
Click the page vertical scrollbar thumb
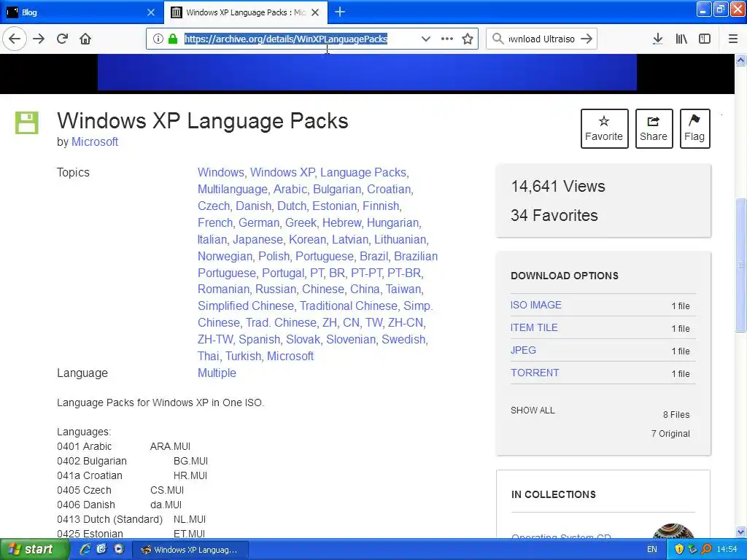click(741, 265)
